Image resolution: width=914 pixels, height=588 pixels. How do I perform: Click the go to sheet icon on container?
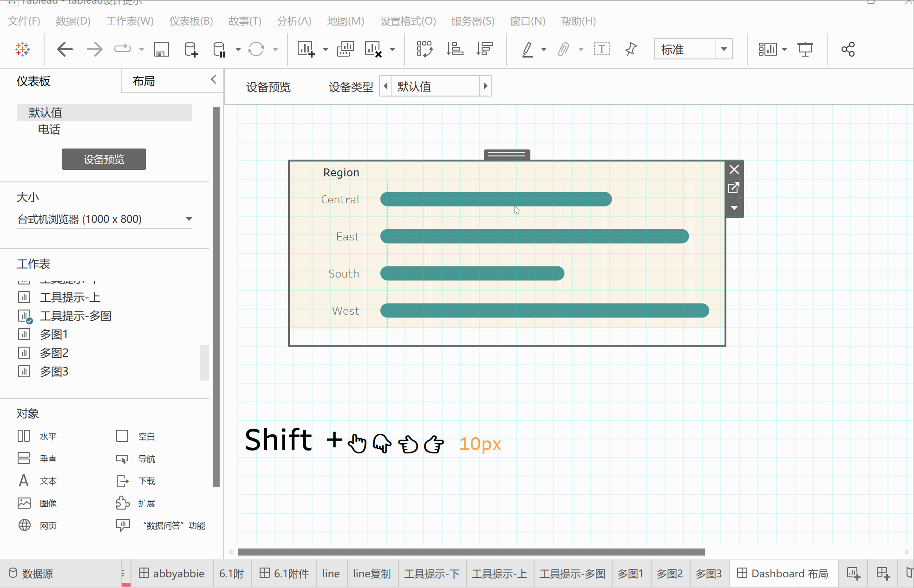[x=734, y=188]
